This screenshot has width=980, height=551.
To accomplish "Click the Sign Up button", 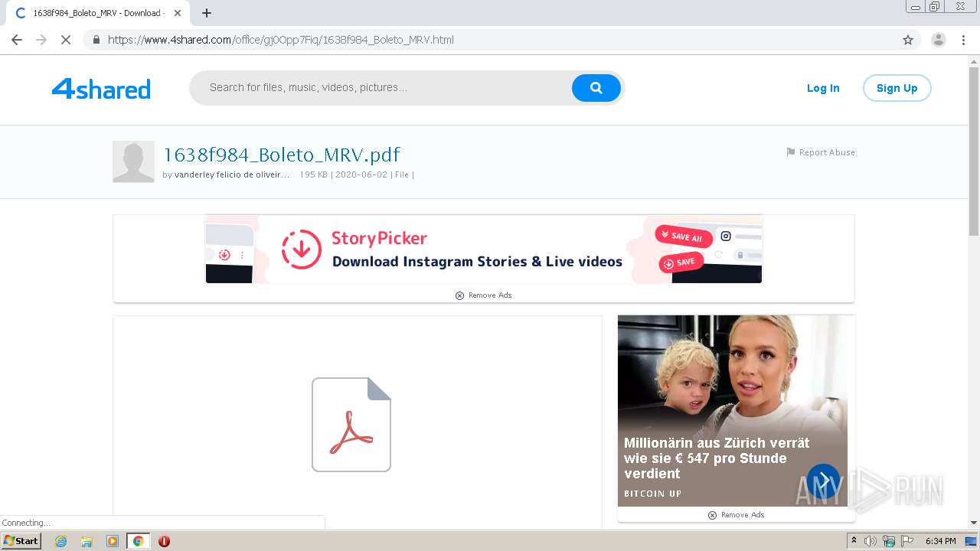I will (897, 88).
